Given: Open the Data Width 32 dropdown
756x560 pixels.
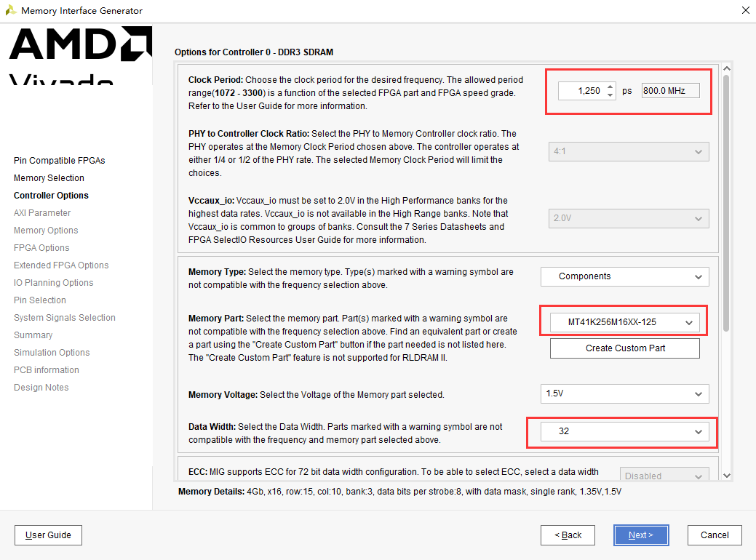Looking at the screenshot, I should pyautogui.click(x=624, y=431).
